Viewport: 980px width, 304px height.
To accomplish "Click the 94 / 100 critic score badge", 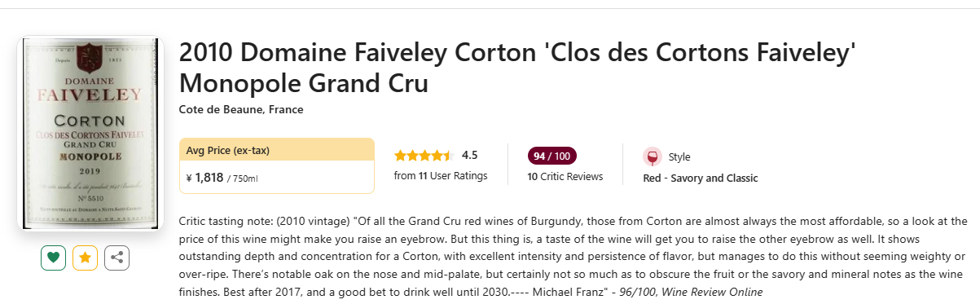I will click(552, 156).
